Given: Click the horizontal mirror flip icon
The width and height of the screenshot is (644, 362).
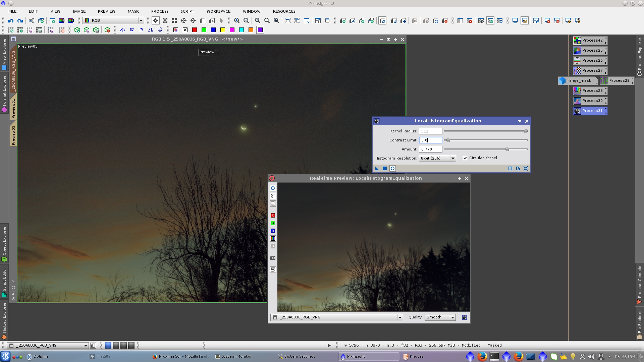Looking at the screenshot, I should pyautogui.click(x=151, y=30).
